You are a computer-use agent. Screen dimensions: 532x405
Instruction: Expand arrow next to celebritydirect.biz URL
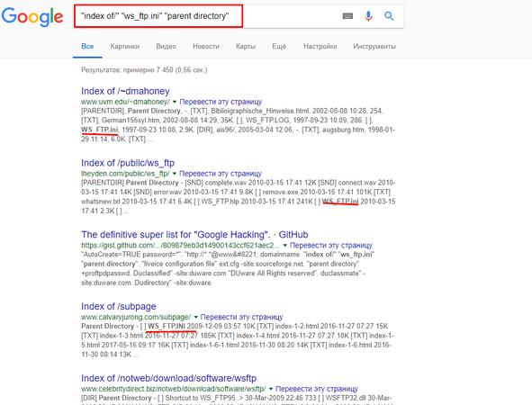(271, 389)
